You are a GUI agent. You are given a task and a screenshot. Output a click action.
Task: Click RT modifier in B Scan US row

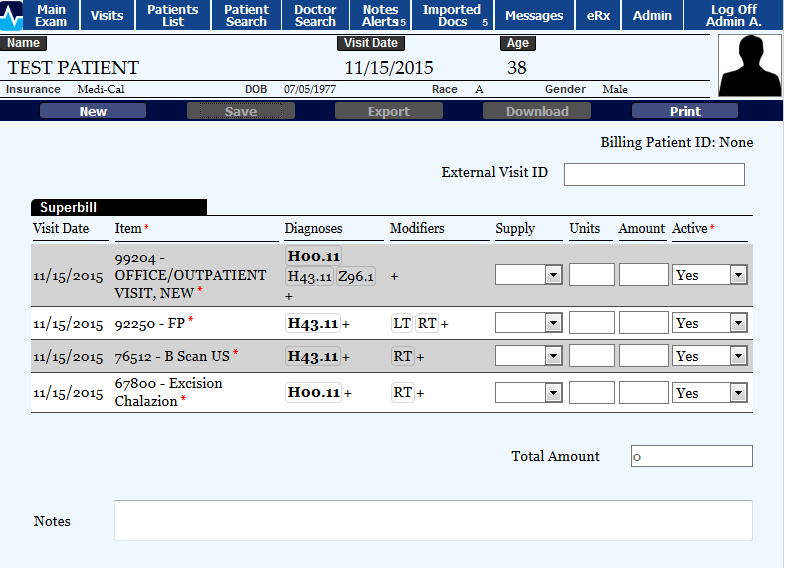coord(403,356)
